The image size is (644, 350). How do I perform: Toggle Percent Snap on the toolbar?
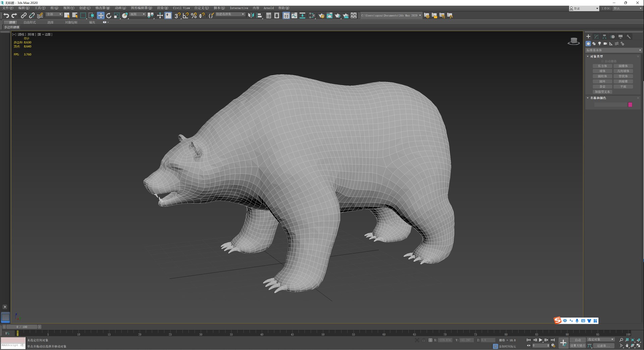(x=194, y=15)
